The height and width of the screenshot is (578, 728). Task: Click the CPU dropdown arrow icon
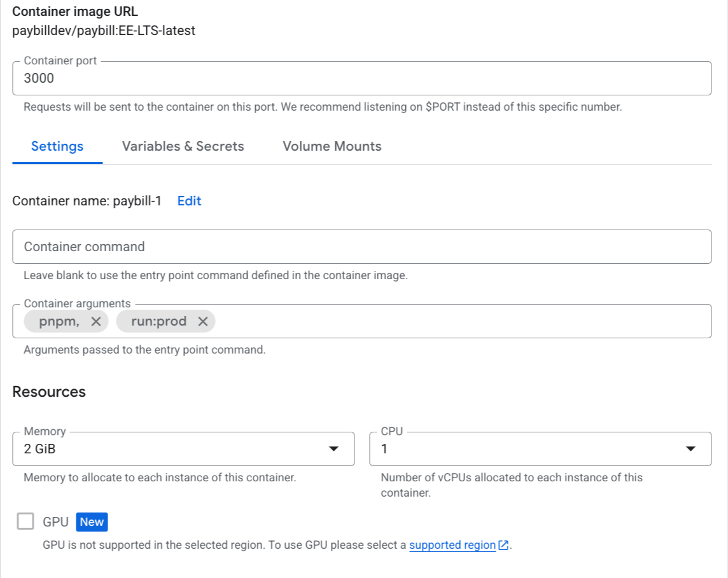(692, 449)
